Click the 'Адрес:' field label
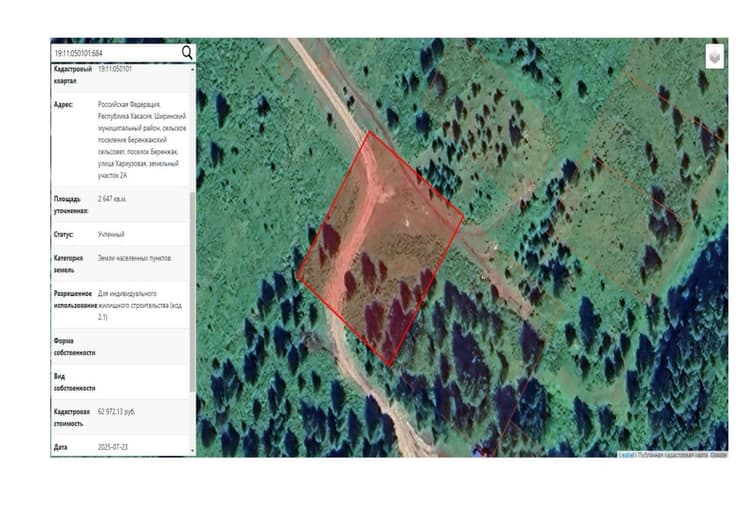Image resolution: width=750 pixels, height=530 pixels. (x=63, y=104)
